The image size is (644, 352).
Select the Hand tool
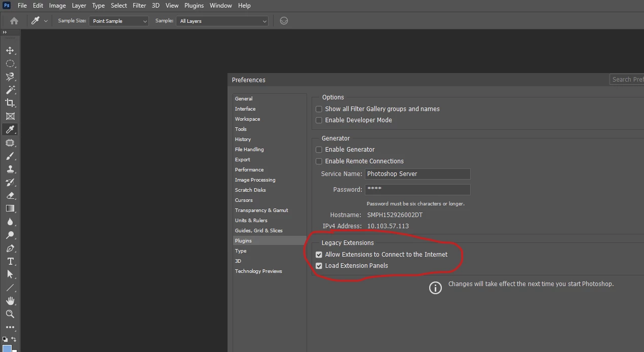coord(10,301)
